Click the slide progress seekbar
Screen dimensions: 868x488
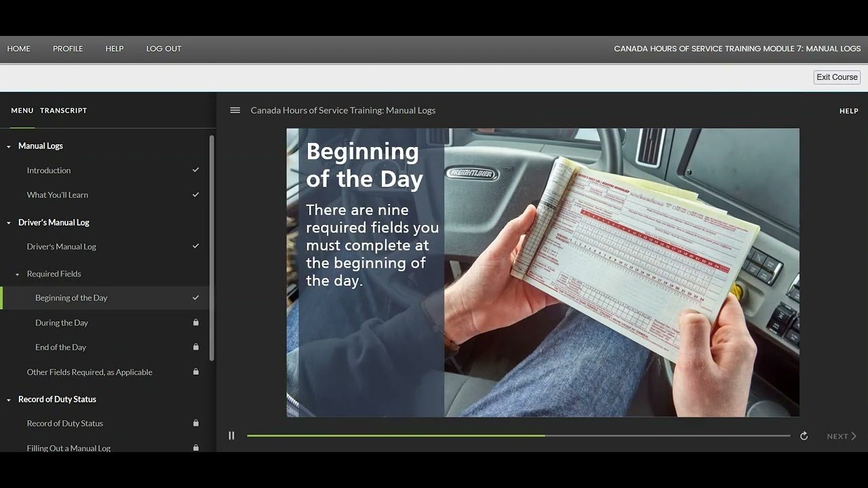pos(518,436)
